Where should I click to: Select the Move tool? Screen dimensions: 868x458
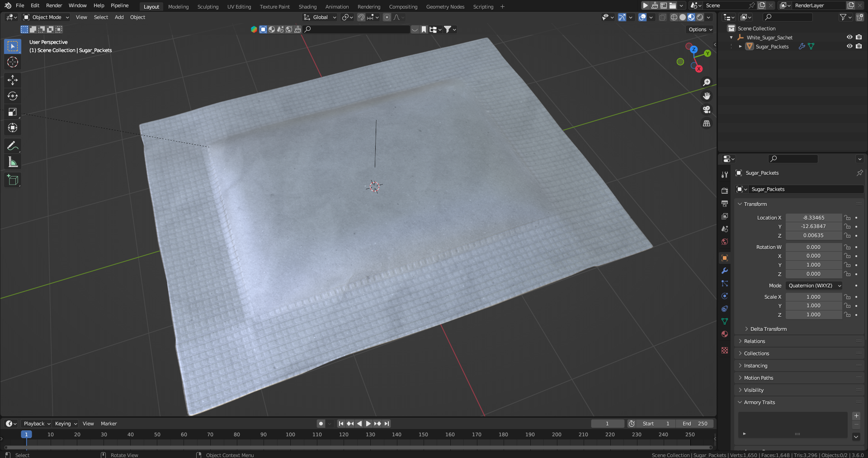13,80
